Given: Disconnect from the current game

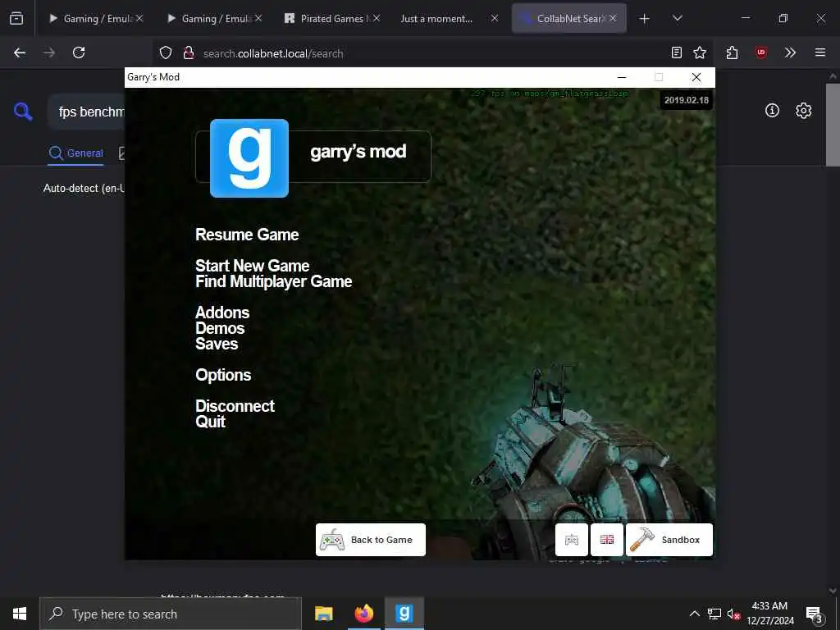Looking at the screenshot, I should point(235,406).
